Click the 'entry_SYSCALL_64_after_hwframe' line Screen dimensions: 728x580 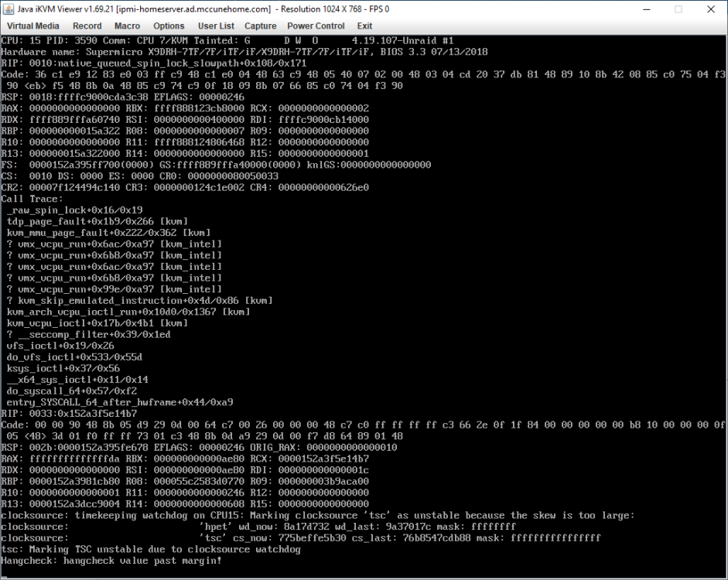tap(120, 402)
